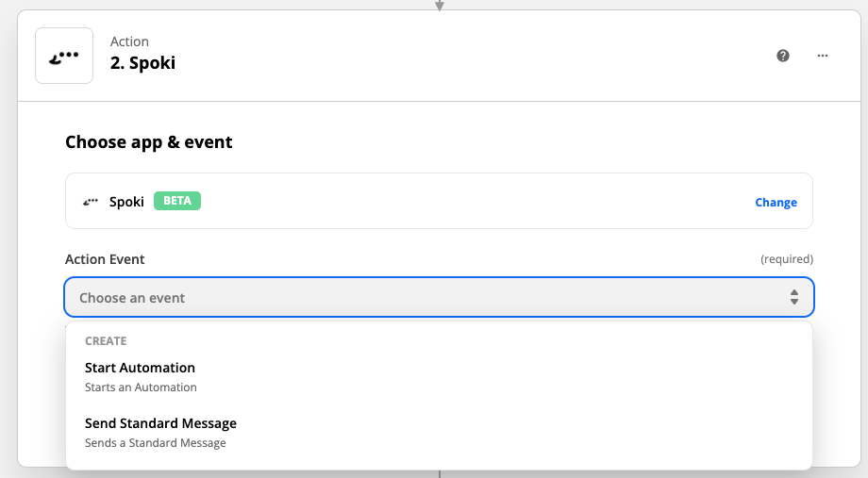Screen dimensions: 868x478
Task: Click the downward arrow connector above the step
Action: [x=439, y=6]
